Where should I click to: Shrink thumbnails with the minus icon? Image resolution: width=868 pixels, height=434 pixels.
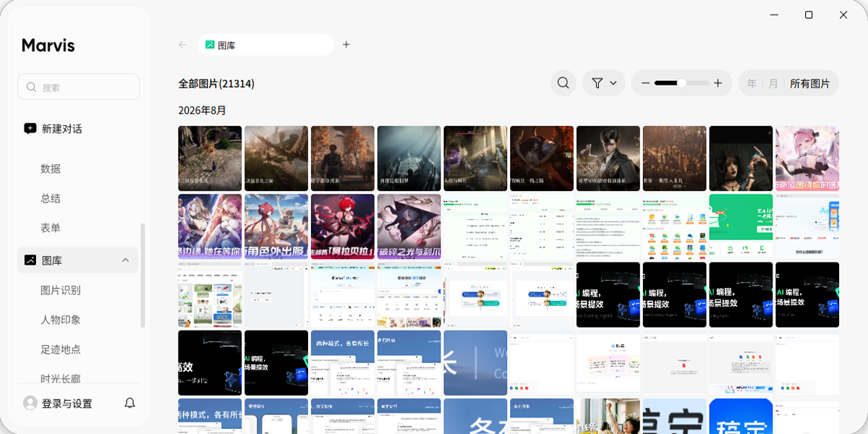644,83
